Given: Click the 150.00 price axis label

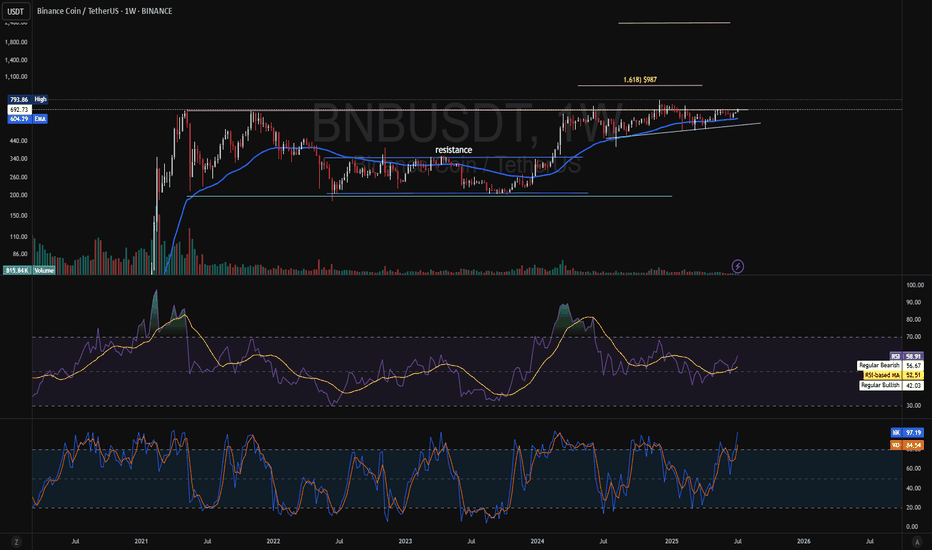Looking at the screenshot, I should (18, 216).
